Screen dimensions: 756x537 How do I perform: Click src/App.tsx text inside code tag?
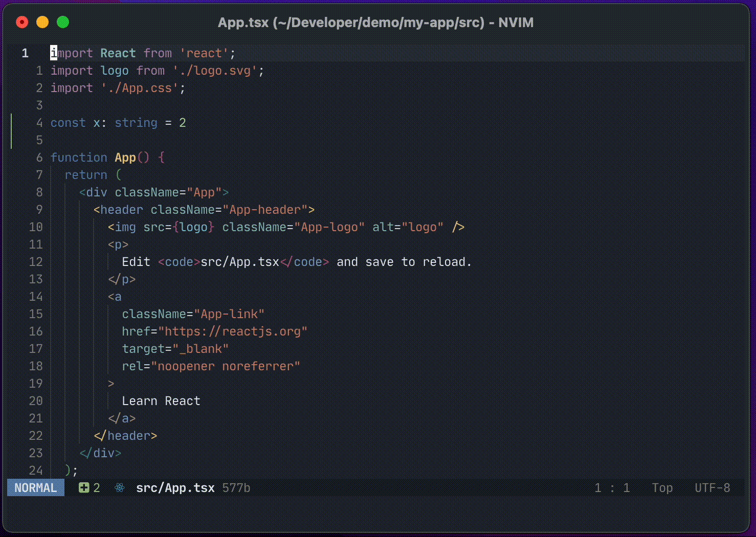point(240,262)
